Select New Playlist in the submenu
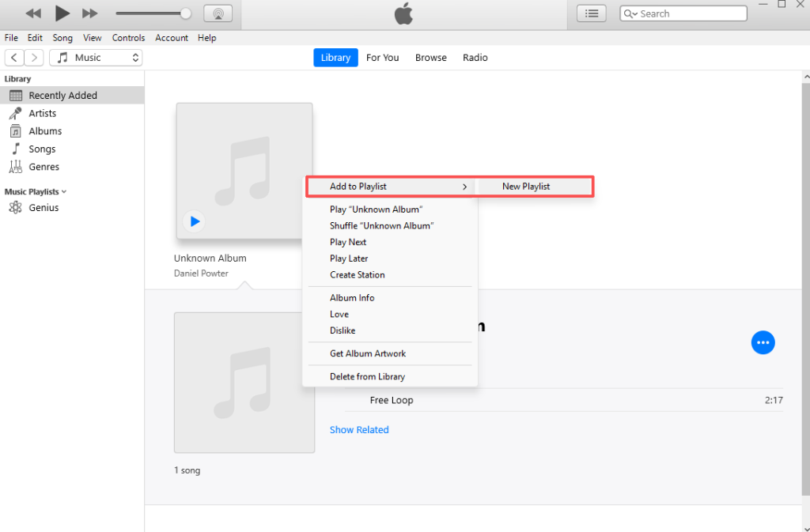Image resolution: width=810 pixels, height=532 pixels. coord(526,187)
